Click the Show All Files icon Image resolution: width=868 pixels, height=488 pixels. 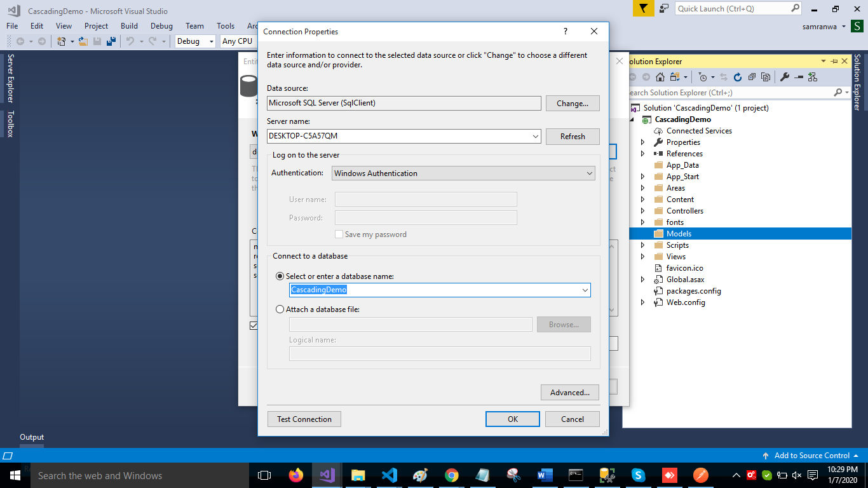pyautogui.click(x=766, y=77)
